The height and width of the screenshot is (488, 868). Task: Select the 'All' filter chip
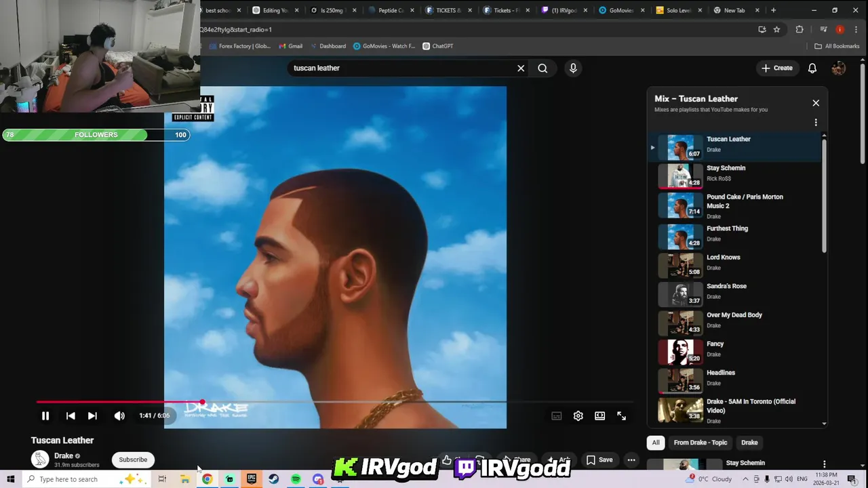click(x=656, y=443)
